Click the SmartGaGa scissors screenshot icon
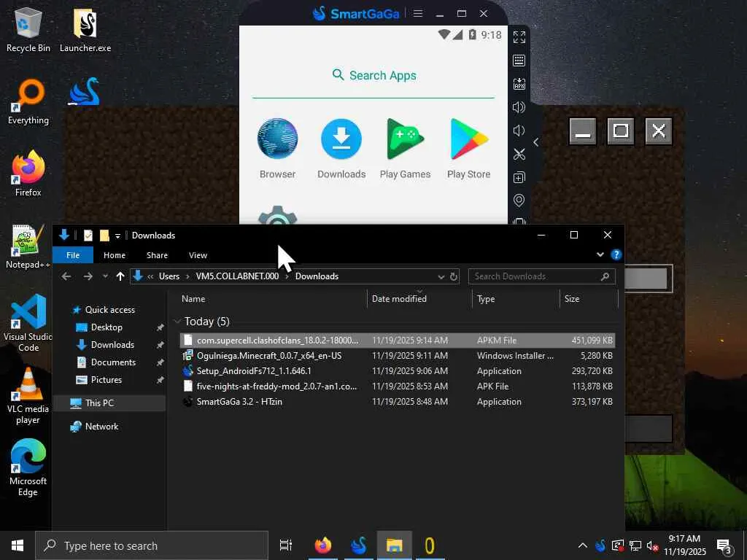The height and width of the screenshot is (560, 747). [519, 154]
